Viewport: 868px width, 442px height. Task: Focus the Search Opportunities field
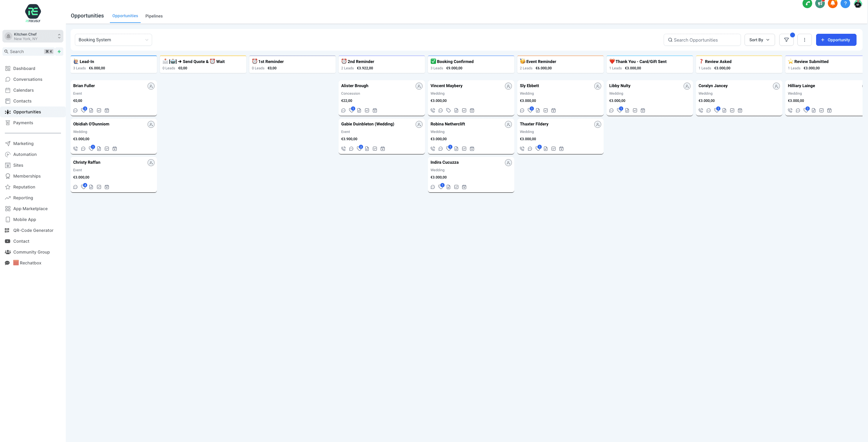click(x=702, y=40)
